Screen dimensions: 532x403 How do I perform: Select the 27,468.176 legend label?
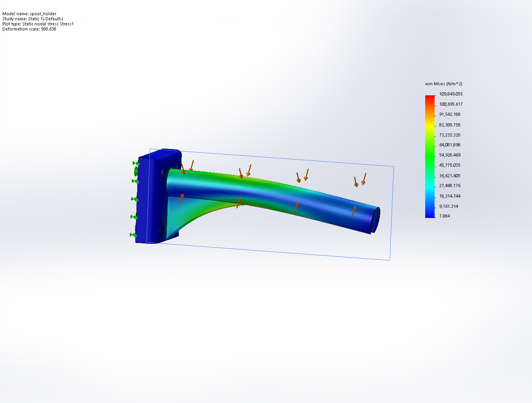tap(449, 185)
